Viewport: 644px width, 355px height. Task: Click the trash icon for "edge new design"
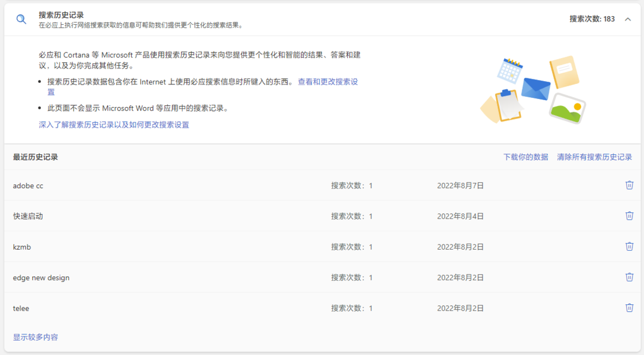pos(629,277)
